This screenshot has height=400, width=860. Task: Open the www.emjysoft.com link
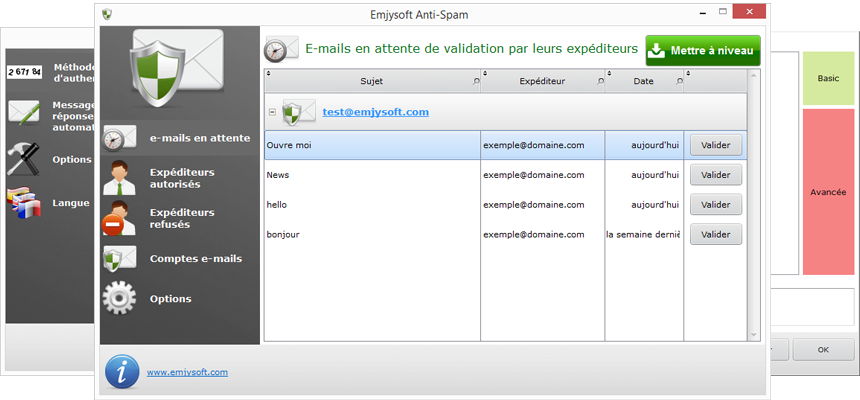pyautogui.click(x=187, y=373)
